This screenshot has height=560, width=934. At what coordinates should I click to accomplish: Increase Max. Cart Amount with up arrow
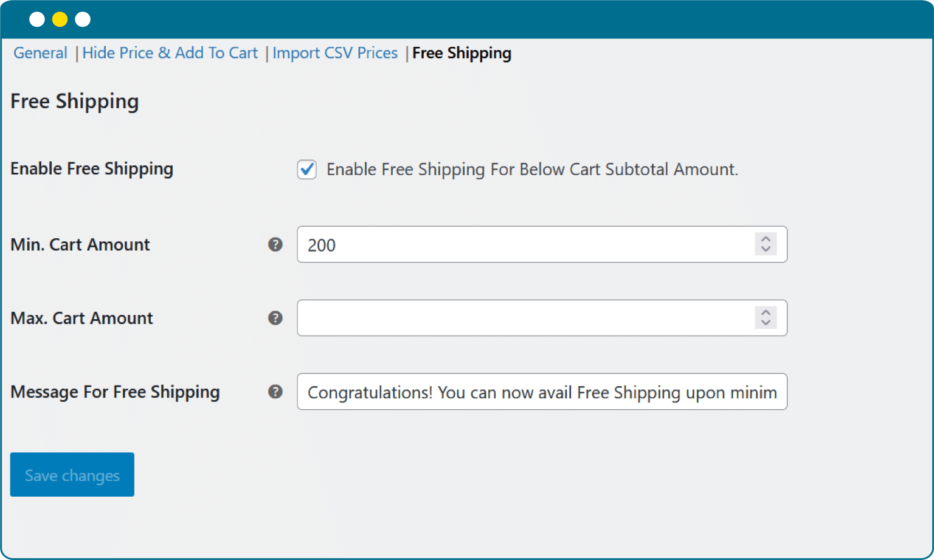point(766,313)
